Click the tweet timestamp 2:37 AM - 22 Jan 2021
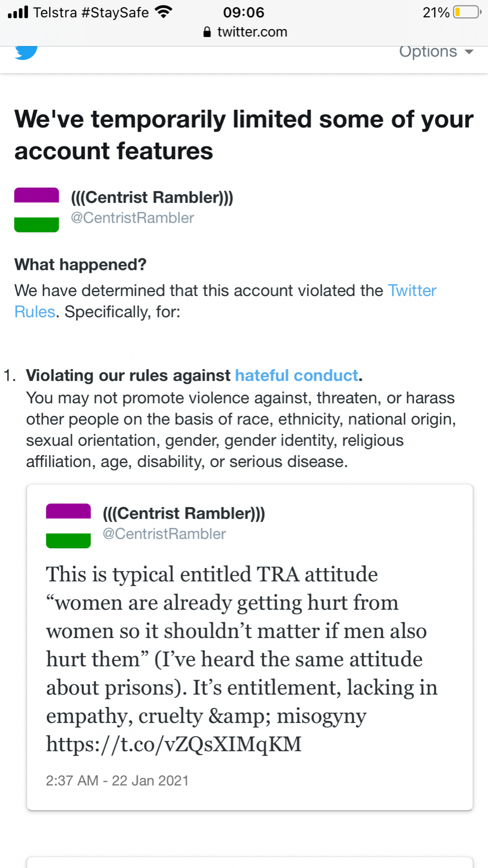This screenshot has height=868, width=488. click(117, 781)
